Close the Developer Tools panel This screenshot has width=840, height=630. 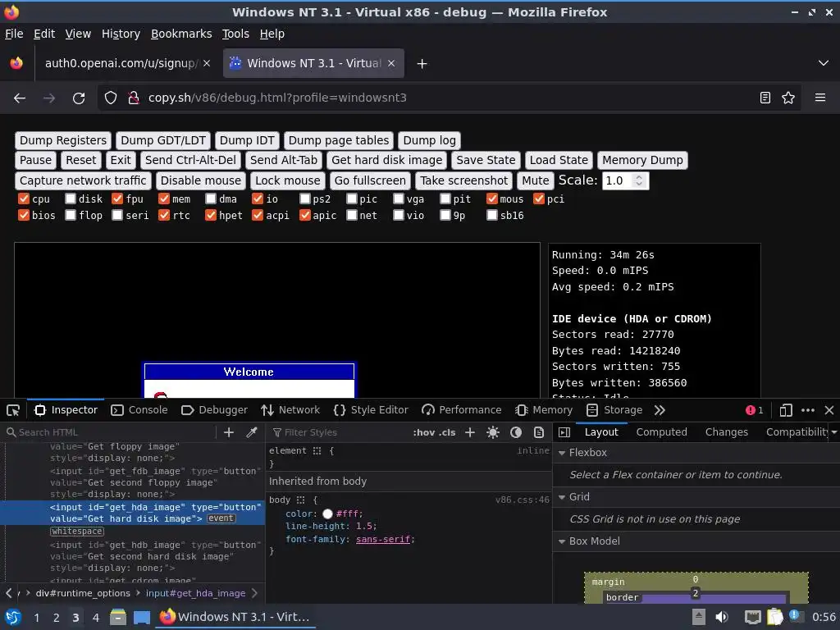click(x=829, y=410)
